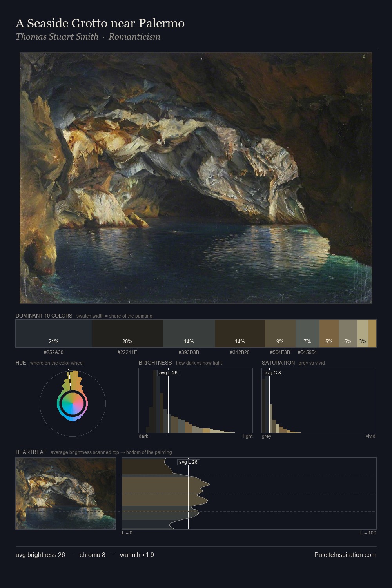Click the 'avg L 26' label in brightness histogram

(x=168, y=373)
